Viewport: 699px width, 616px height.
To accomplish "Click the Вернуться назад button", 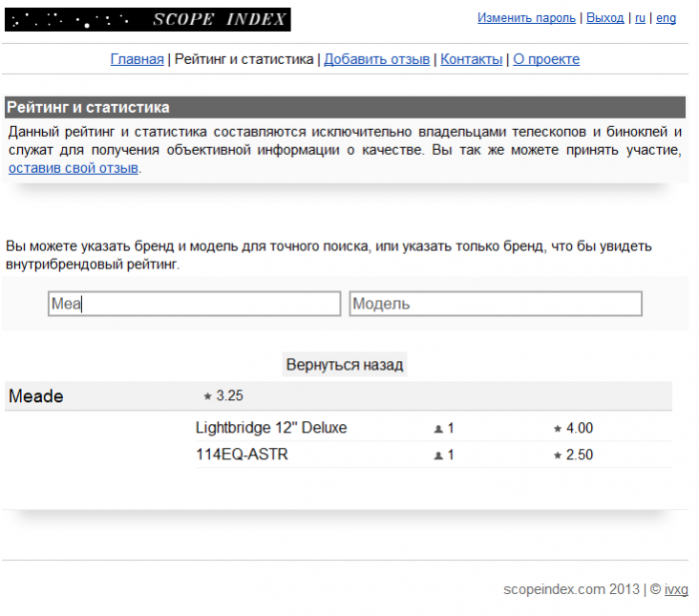I will coord(345,364).
